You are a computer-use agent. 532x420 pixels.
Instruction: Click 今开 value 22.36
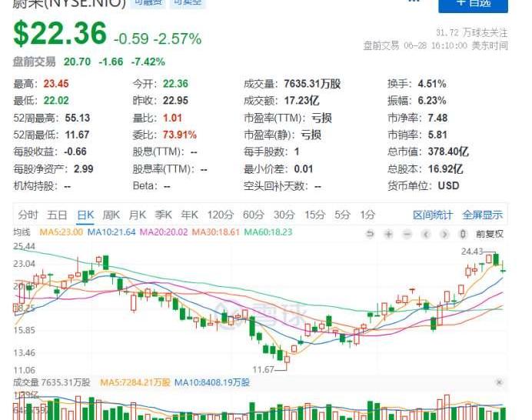175,84
